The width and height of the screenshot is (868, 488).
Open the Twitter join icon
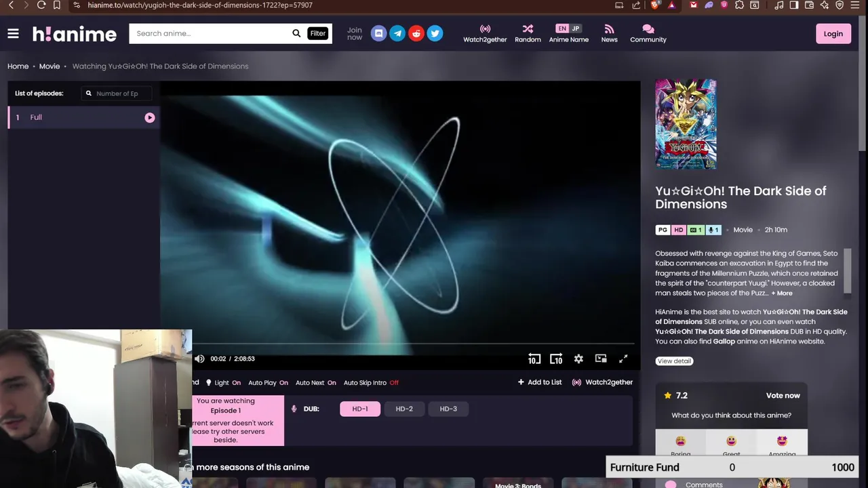coord(435,33)
